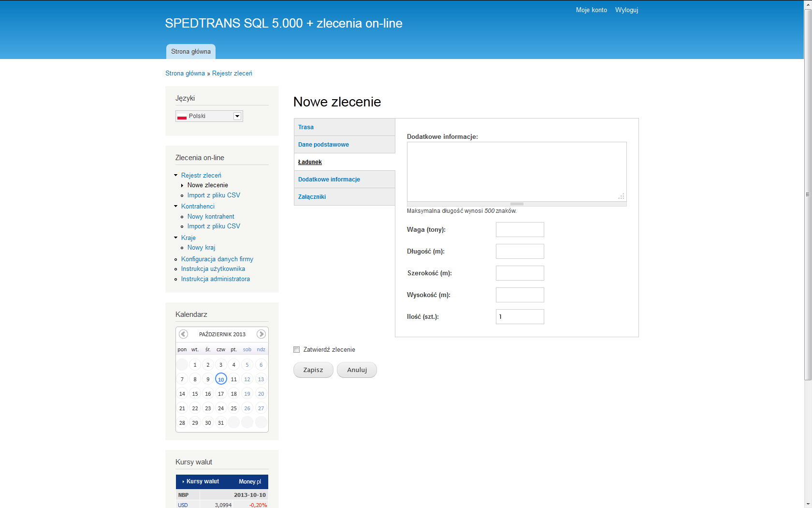Select the Ładunek tab

[x=345, y=162]
